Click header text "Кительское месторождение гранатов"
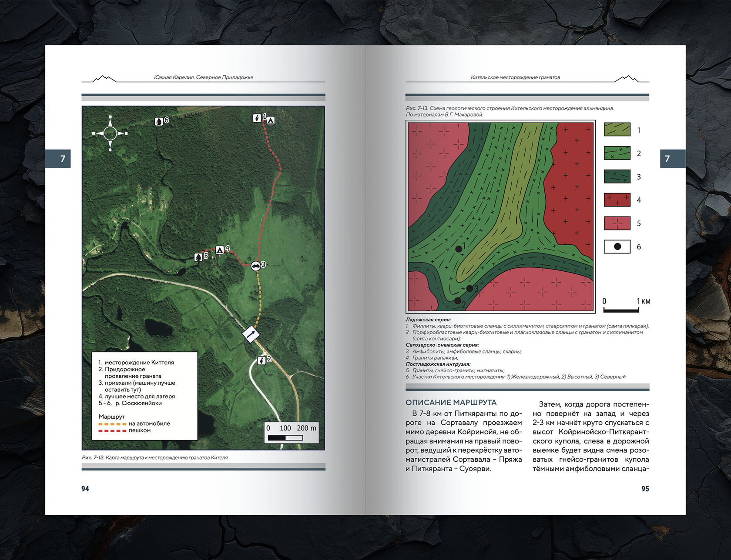Screen dimensions: 731x560 515,77
